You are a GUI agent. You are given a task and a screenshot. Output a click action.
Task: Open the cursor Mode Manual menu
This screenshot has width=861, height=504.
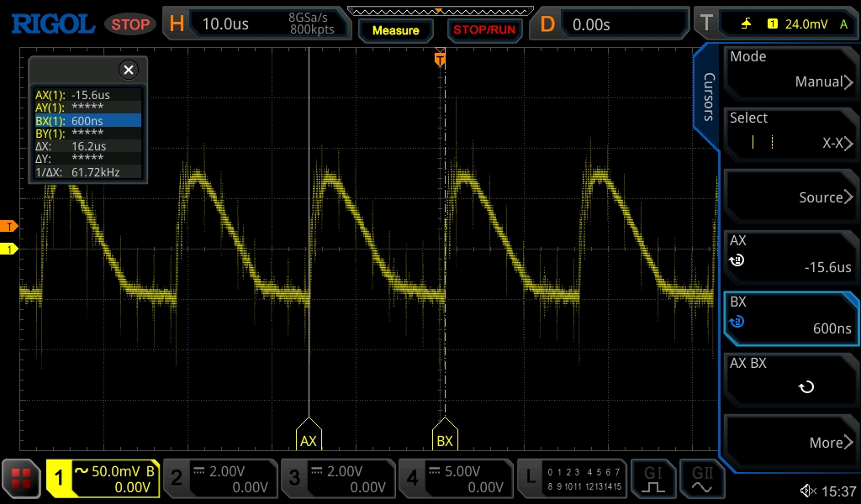790,71
